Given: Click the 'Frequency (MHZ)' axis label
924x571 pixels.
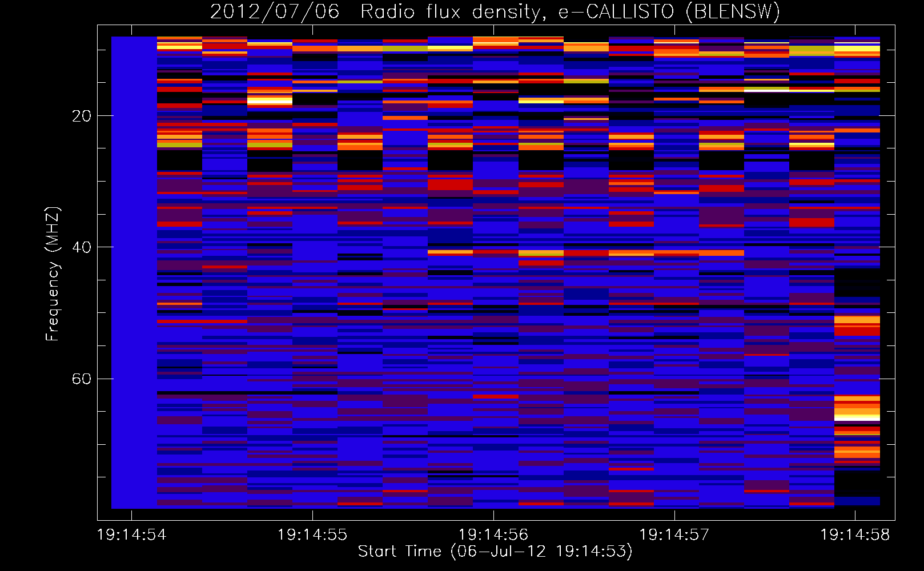Looking at the screenshot, I should point(52,274).
